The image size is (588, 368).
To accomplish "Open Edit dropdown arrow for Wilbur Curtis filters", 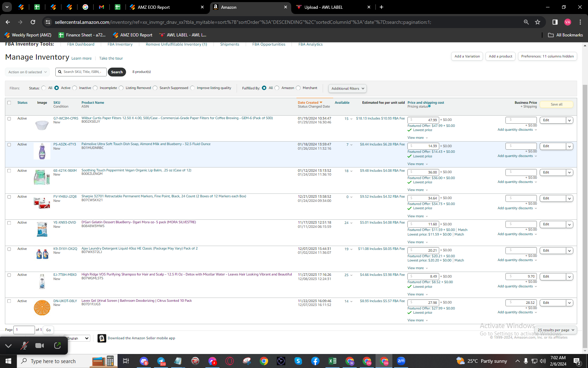I will coord(569,120).
